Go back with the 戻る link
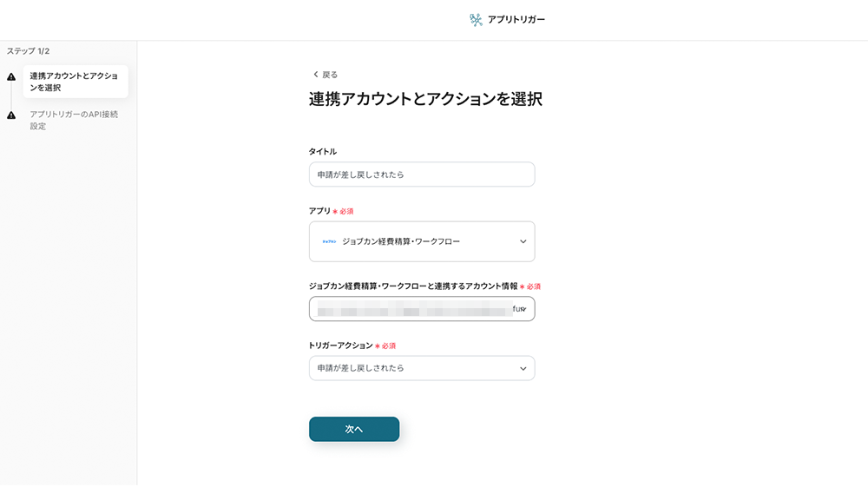Screen dimensions: 868x487 click(330, 75)
